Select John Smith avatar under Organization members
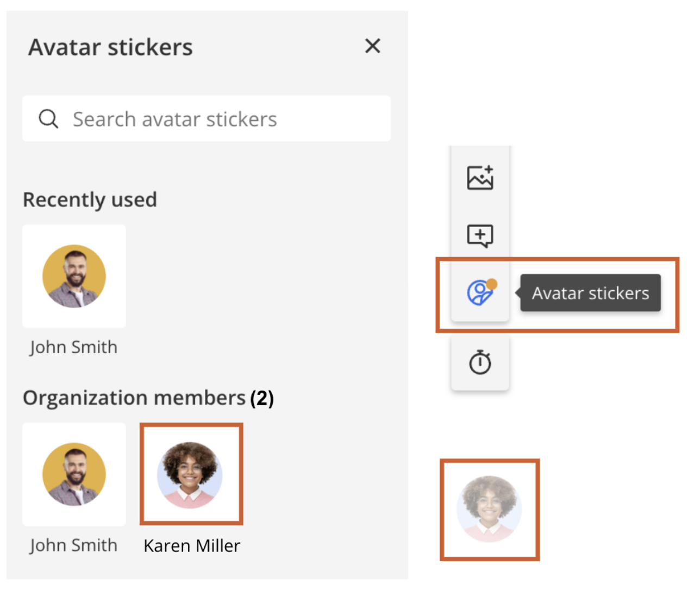 pos(74,474)
